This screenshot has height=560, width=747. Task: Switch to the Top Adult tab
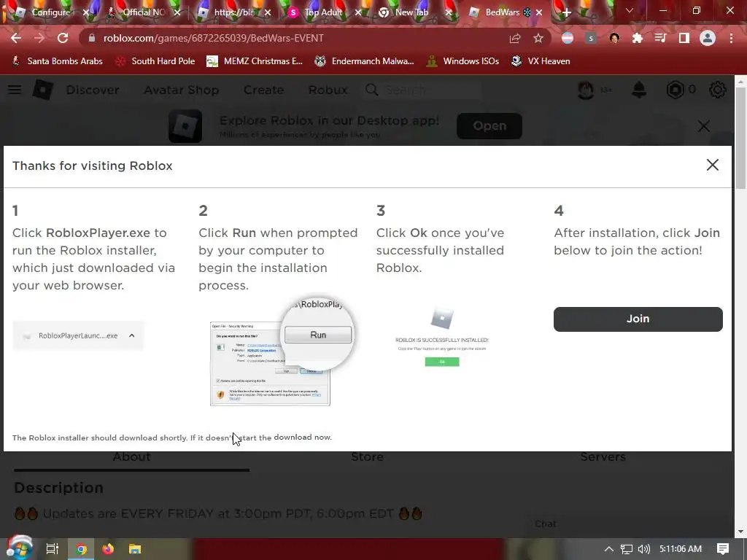point(323,12)
